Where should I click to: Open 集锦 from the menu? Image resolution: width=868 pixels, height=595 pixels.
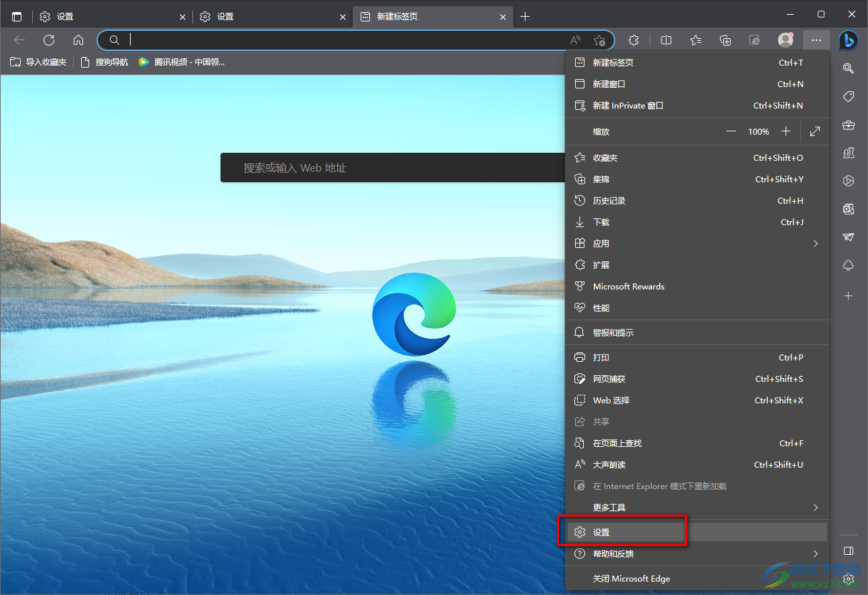point(697,179)
